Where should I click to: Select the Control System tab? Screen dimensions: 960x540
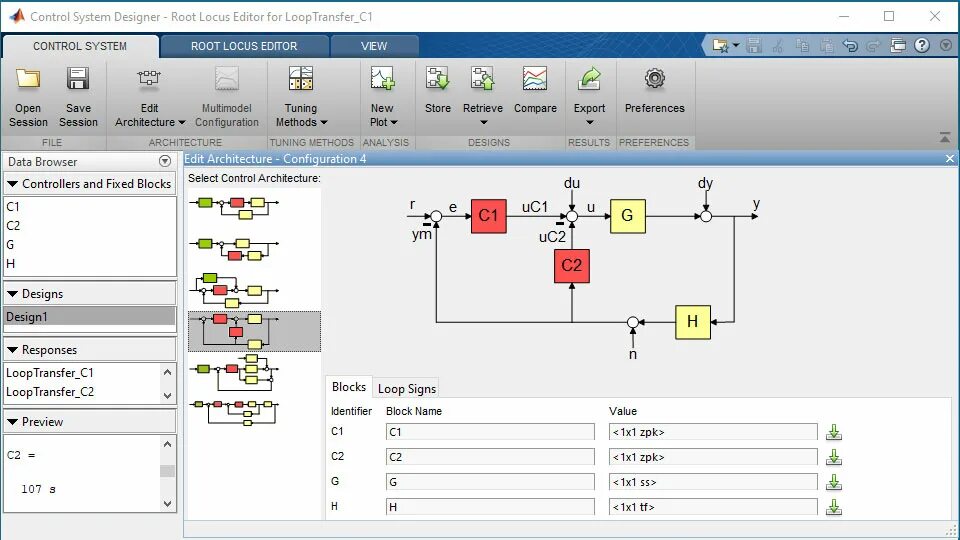tap(80, 47)
